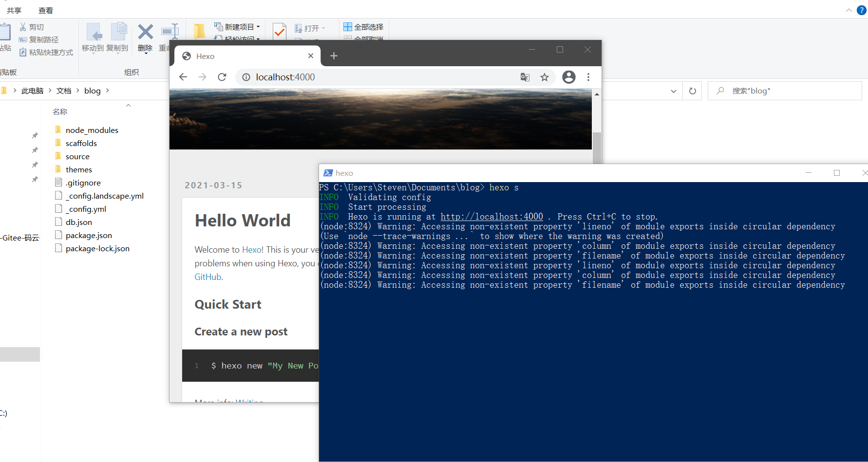Bookmark page with star icon
868x462 pixels.
(x=545, y=77)
